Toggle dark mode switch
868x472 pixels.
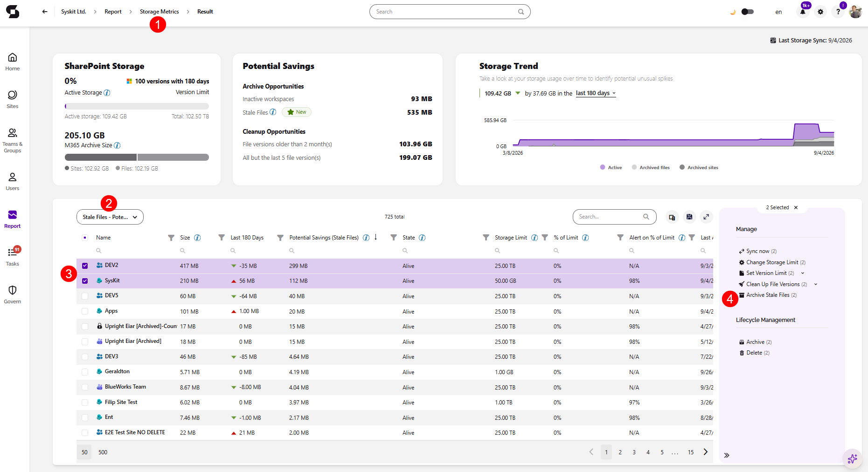747,12
